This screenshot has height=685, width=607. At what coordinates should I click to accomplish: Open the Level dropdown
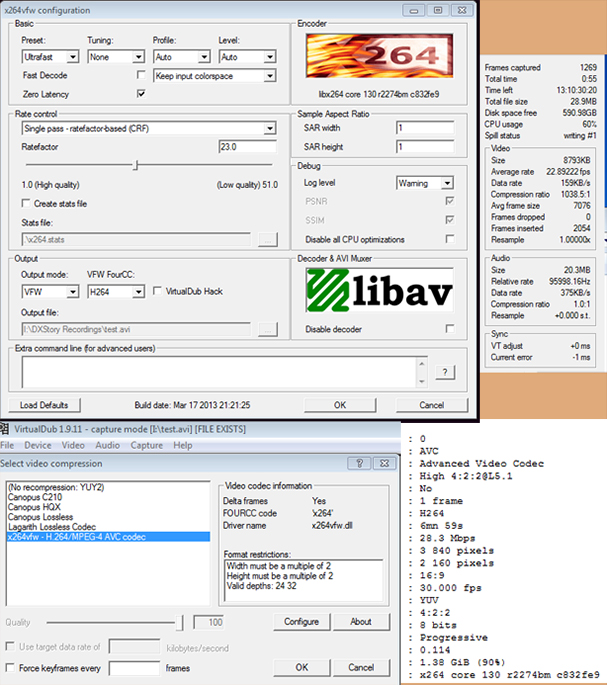247,57
